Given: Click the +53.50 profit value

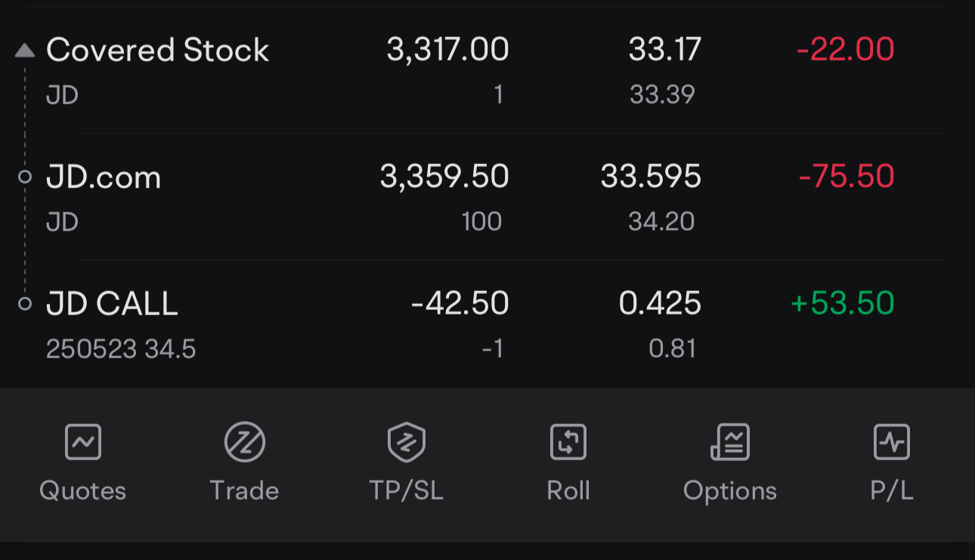Looking at the screenshot, I should (x=843, y=304).
